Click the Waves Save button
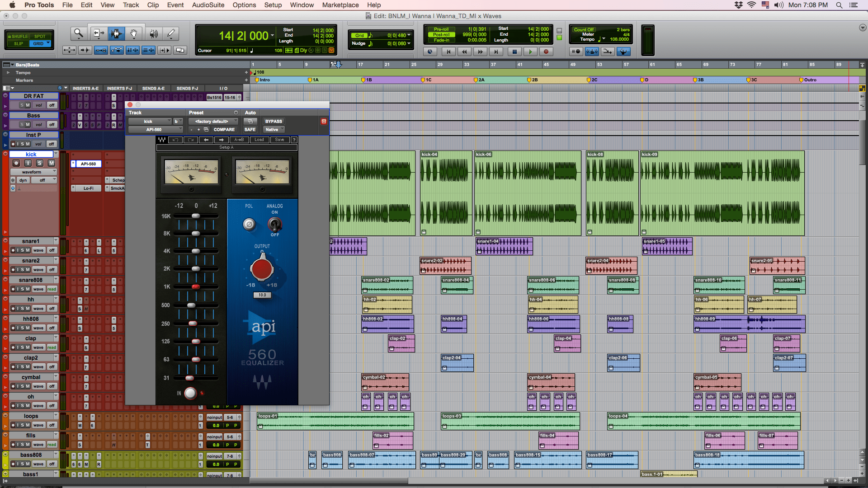Screen dimensions: 868x488 280,140
